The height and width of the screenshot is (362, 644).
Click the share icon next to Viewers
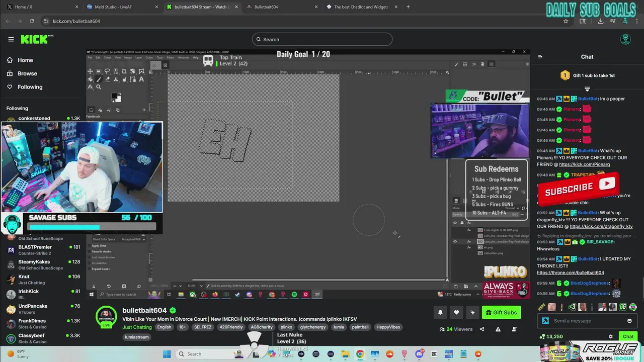pyautogui.click(x=482, y=329)
